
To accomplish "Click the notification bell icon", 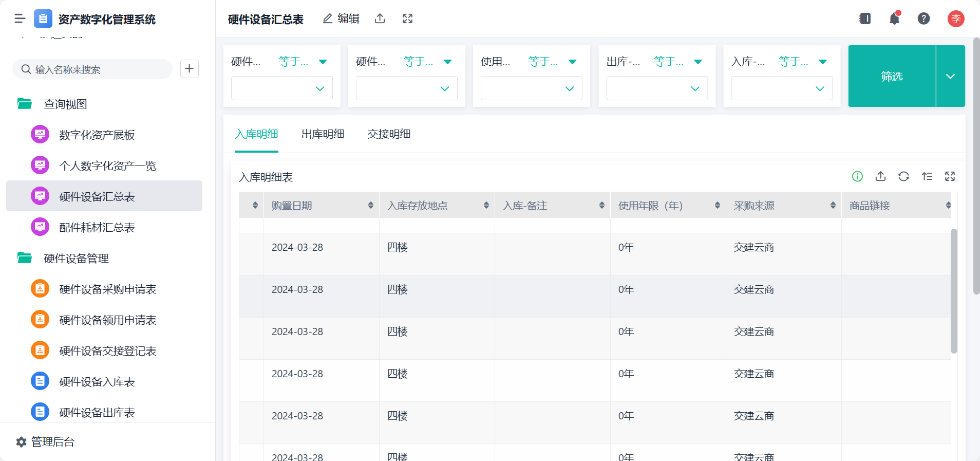I will pyautogui.click(x=894, y=19).
